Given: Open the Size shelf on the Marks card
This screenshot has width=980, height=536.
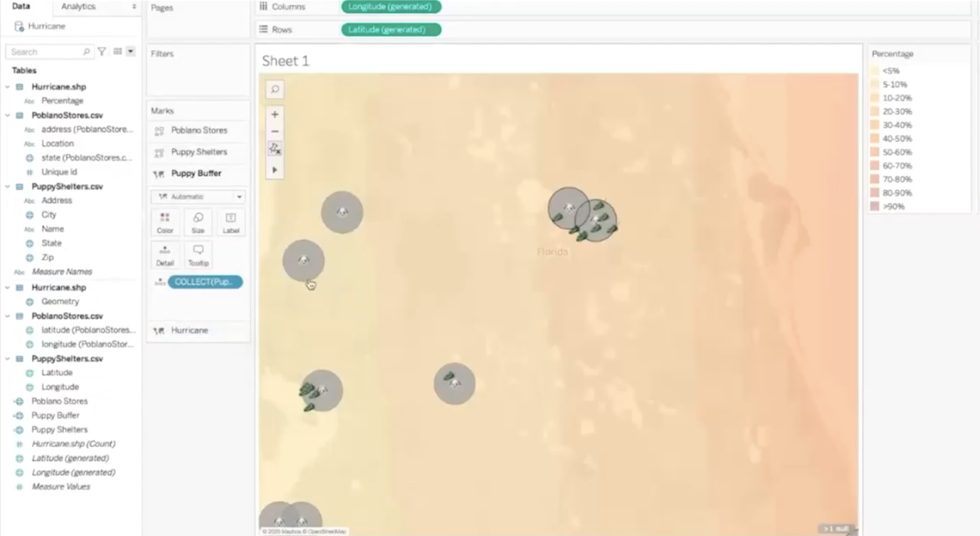Looking at the screenshot, I should (197, 222).
